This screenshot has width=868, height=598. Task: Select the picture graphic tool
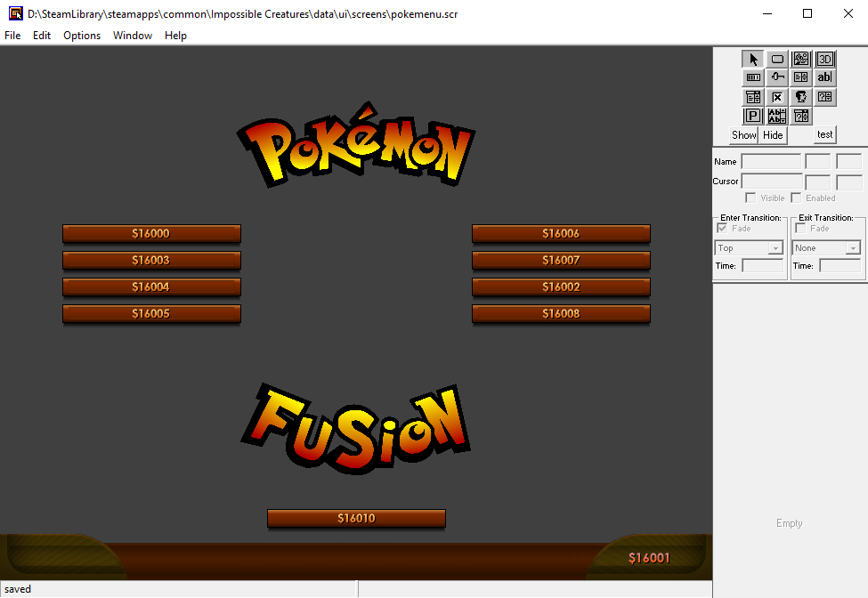(801, 60)
